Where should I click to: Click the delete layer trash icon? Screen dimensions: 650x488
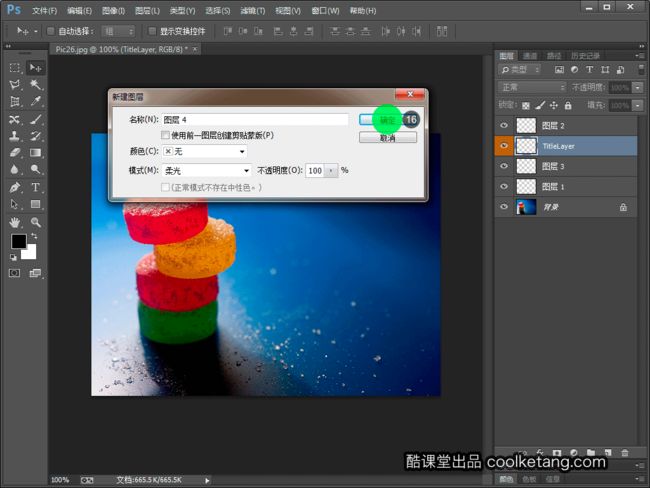(625, 452)
